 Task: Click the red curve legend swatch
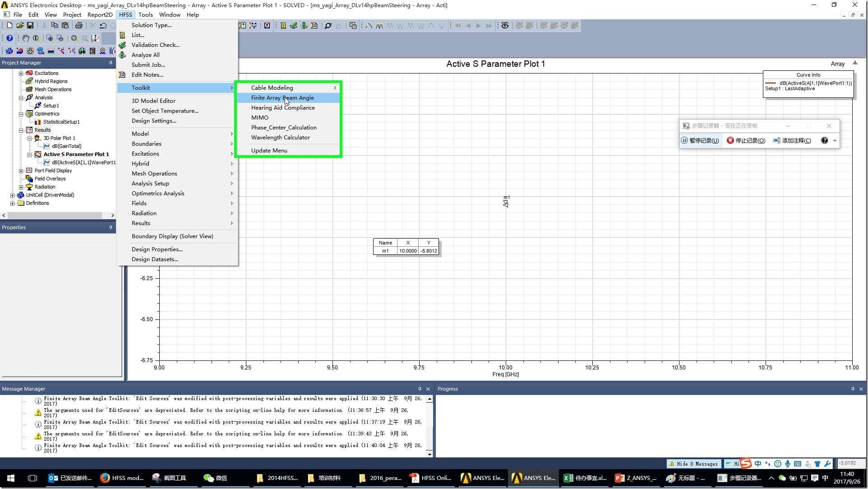click(x=771, y=83)
